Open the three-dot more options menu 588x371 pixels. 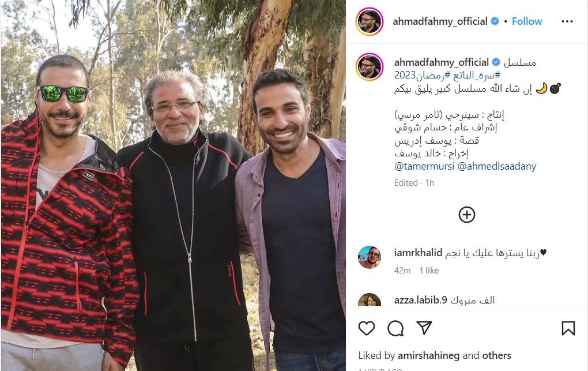[x=567, y=21]
